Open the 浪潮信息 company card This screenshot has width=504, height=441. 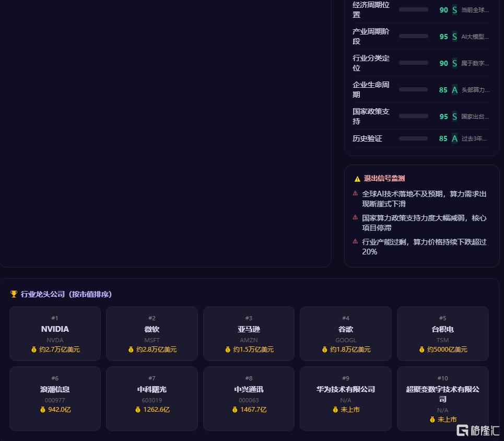pos(55,399)
